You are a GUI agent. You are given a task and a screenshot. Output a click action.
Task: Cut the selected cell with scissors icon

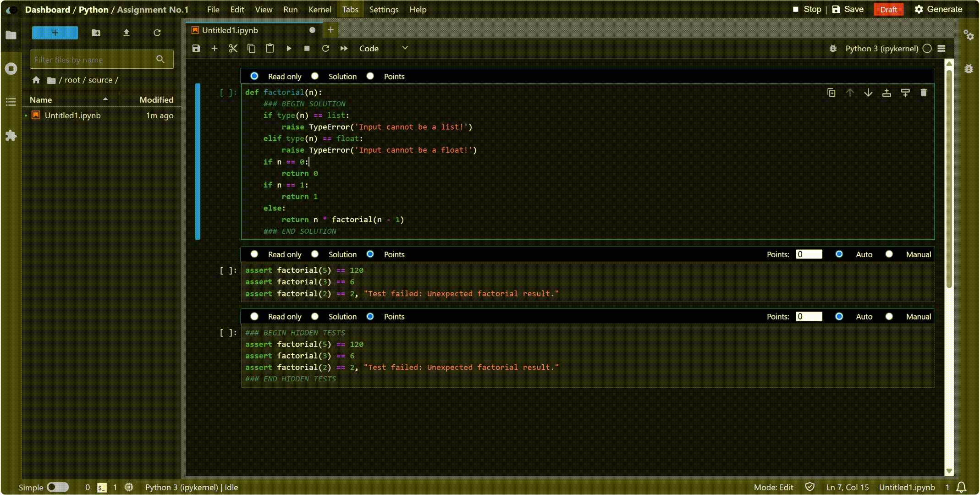pyautogui.click(x=233, y=48)
